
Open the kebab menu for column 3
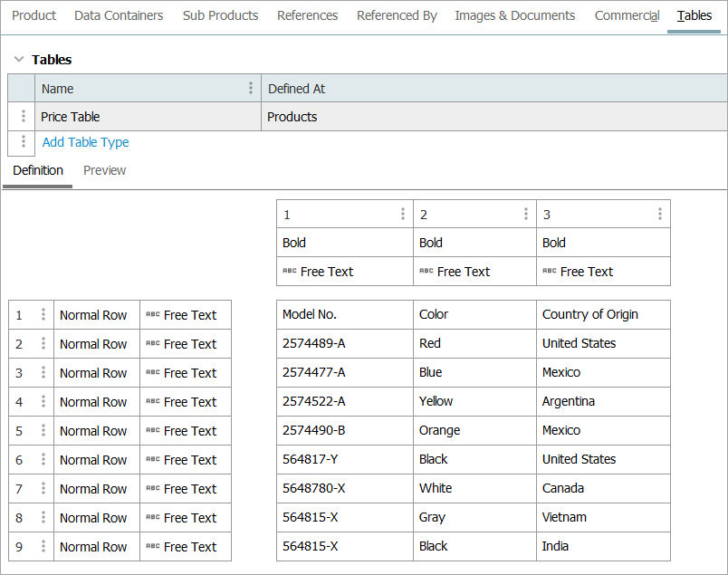660,215
